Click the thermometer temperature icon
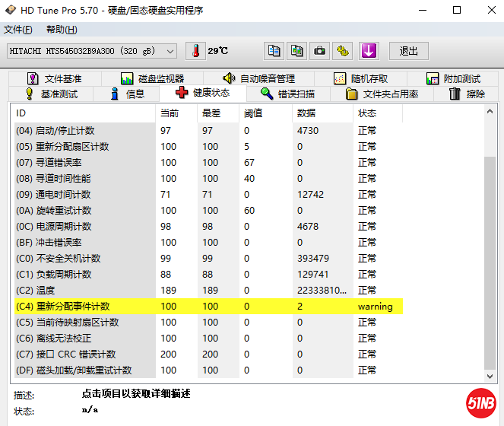Viewport: 504px width, 426px height. [195, 51]
